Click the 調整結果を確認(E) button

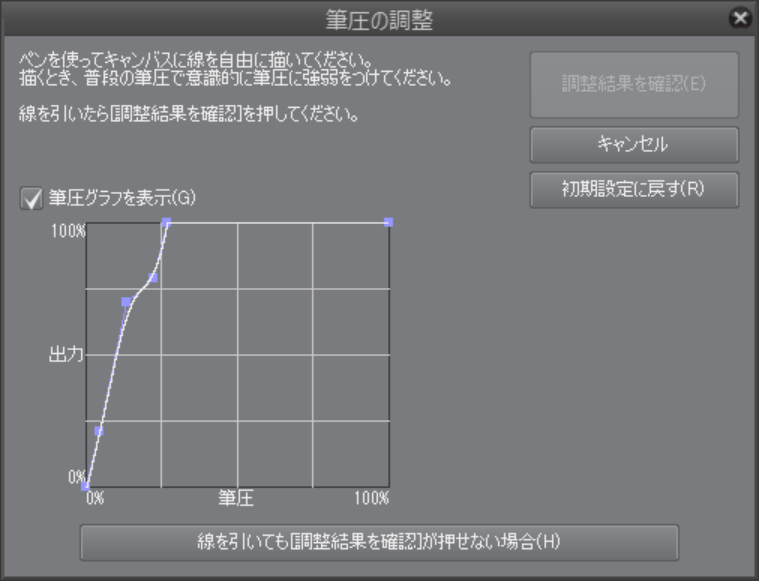[634, 85]
